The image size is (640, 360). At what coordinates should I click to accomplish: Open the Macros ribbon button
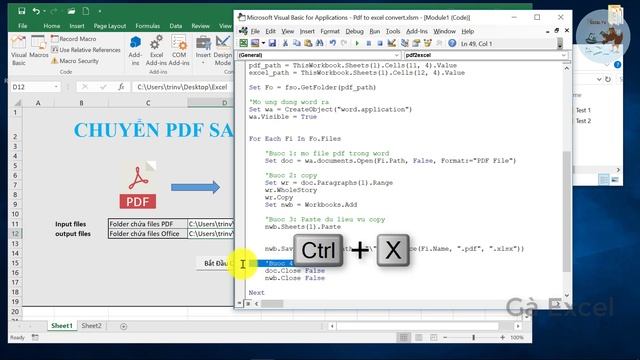[x=39, y=47]
